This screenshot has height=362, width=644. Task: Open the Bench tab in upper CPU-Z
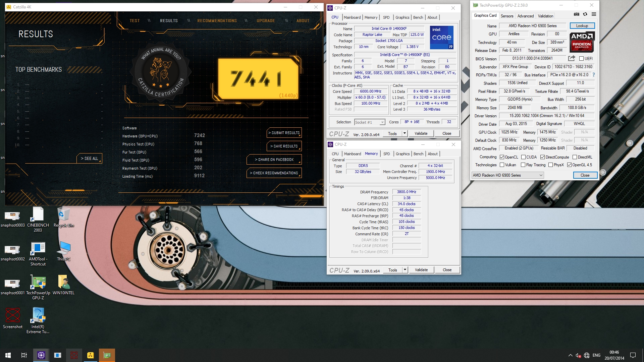tap(418, 17)
